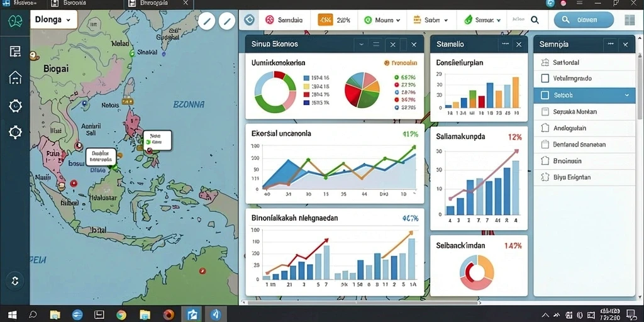Toggle the Vetalimgrado checkbox
Viewport: 644px width, 322px height.
545,79
